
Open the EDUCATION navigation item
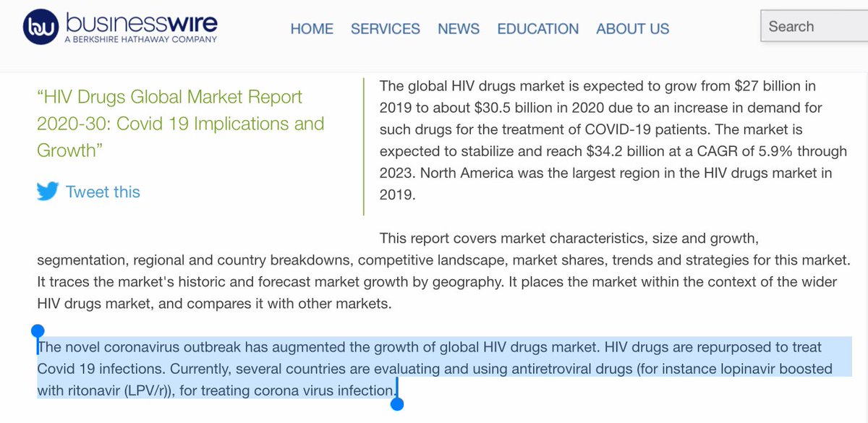537,29
